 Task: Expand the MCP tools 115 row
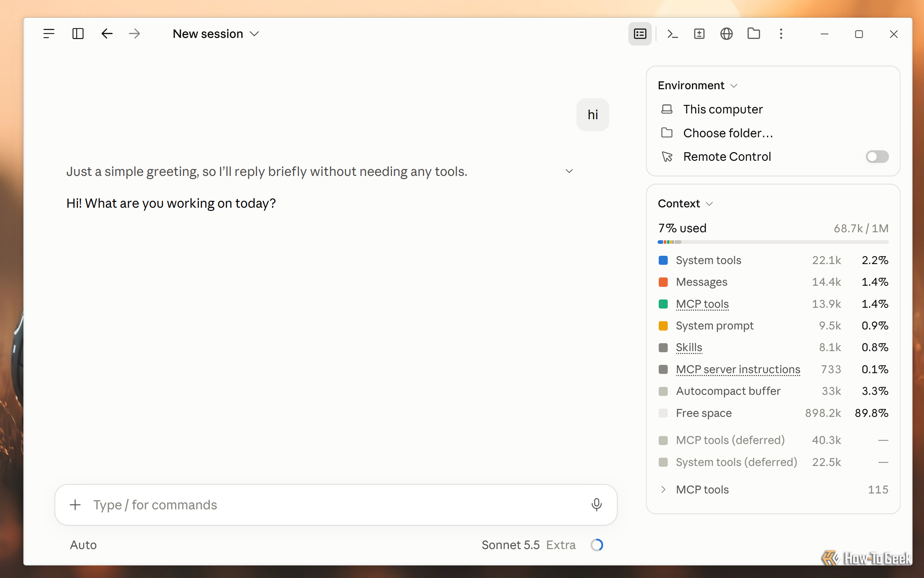point(773,489)
